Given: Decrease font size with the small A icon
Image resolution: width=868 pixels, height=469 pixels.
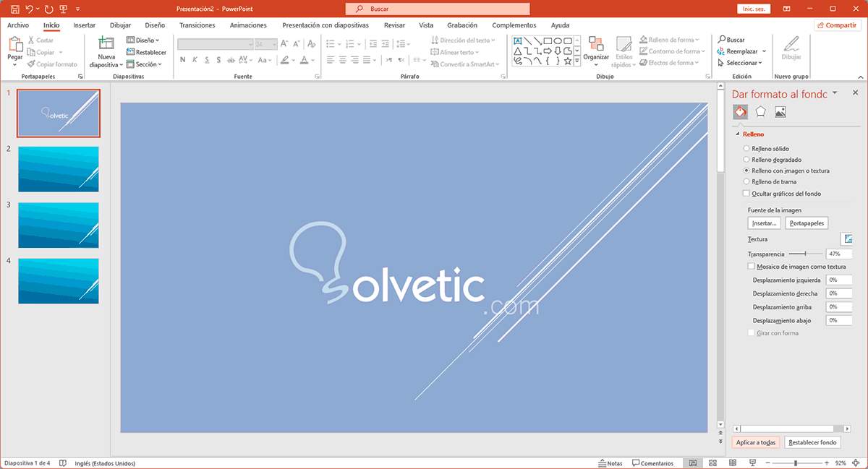Looking at the screenshot, I should [297, 44].
